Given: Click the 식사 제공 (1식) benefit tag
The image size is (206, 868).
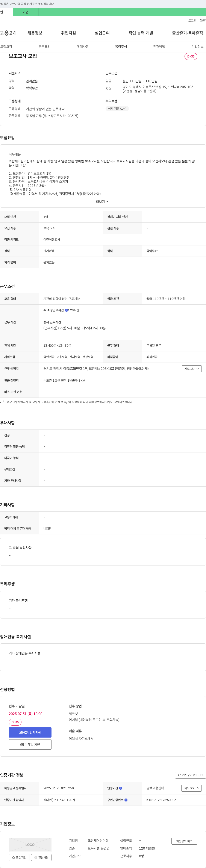Looking at the screenshot, I should tap(117, 109).
